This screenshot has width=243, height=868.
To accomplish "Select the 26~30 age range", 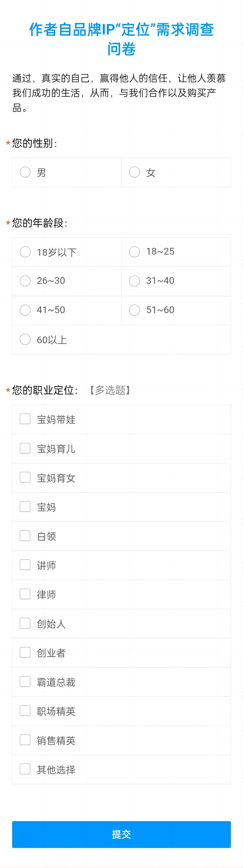I will pyautogui.click(x=25, y=281).
